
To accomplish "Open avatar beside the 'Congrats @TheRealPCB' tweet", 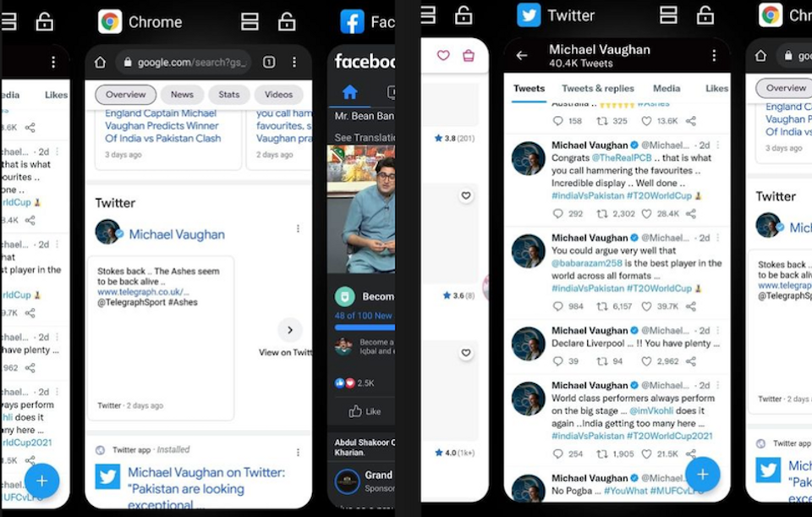I will [x=528, y=158].
